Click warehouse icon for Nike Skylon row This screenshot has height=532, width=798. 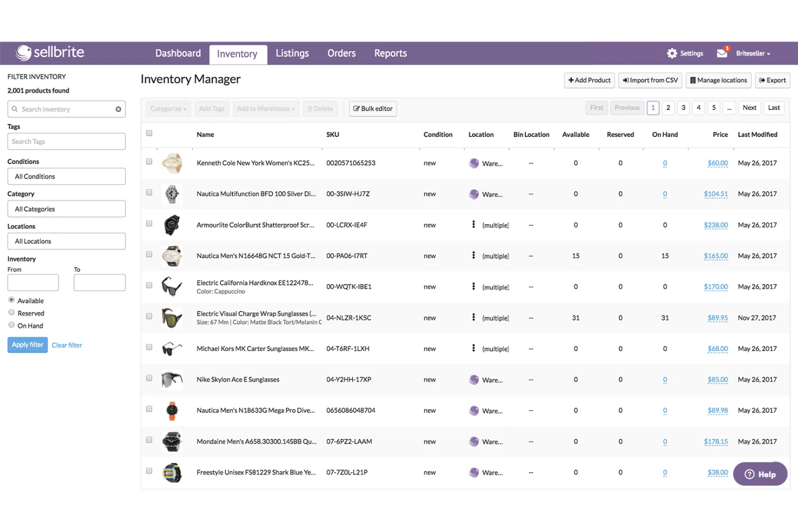[x=474, y=379]
